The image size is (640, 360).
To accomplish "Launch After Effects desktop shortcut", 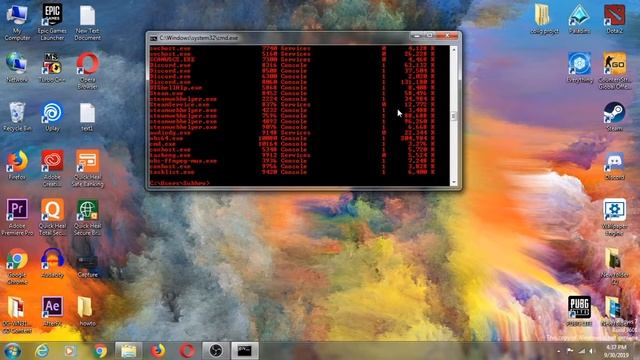I will click(52, 311).
